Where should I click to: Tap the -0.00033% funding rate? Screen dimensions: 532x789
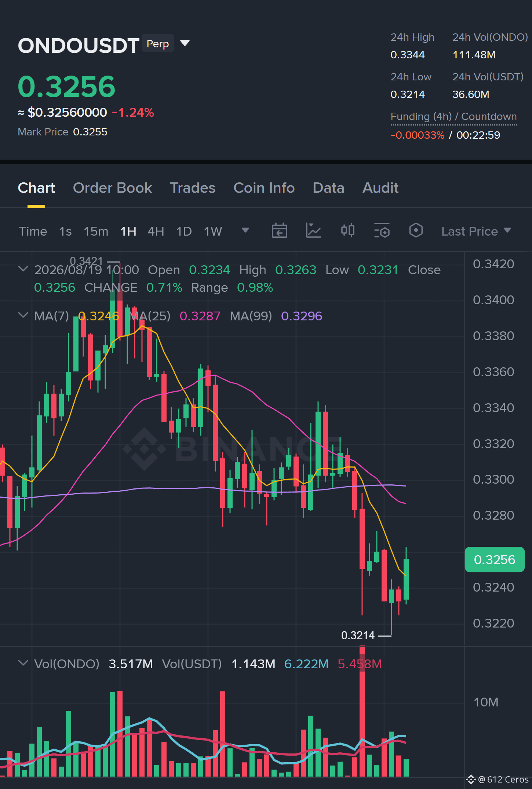(x=418, y=135)
